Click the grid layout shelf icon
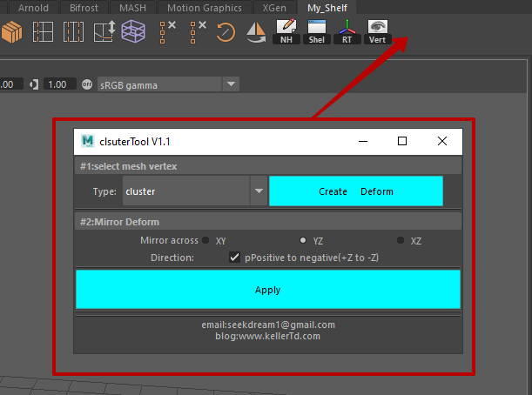This screenshot has width=532, height=395. [43, 32]
